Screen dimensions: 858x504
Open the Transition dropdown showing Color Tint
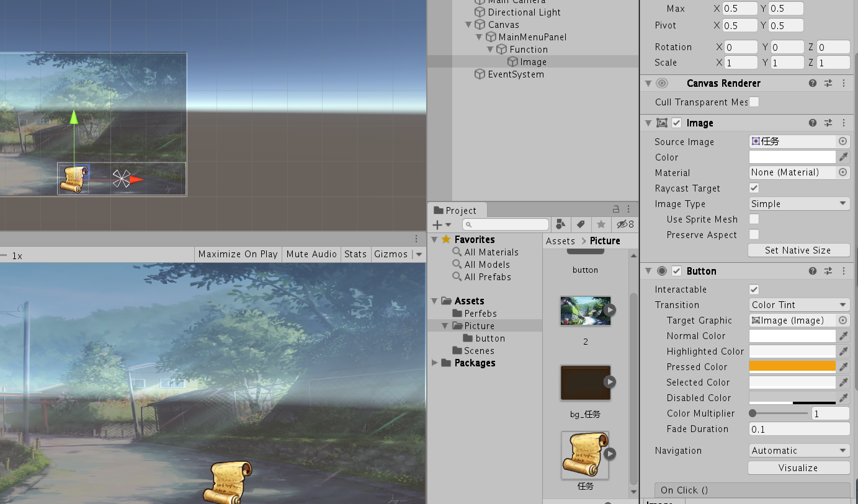(799, 305)
